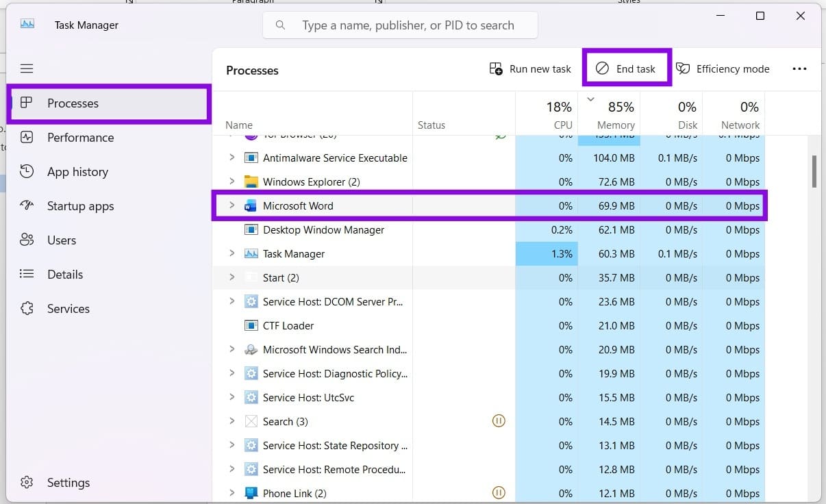
Task: Expand the Phone Link (2) group
Action: click(x=231, y=493)
